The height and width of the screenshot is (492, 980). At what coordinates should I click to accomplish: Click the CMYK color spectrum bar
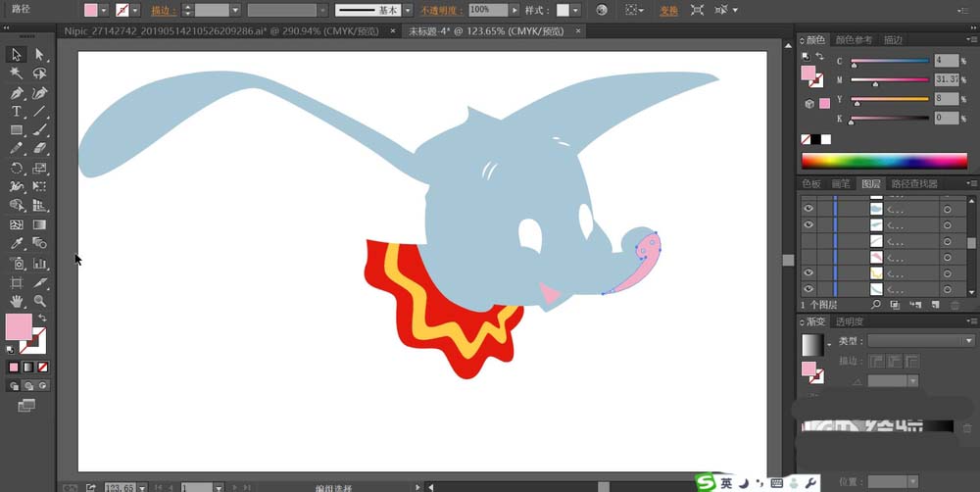pyautogui.click(x=884, y=161)
